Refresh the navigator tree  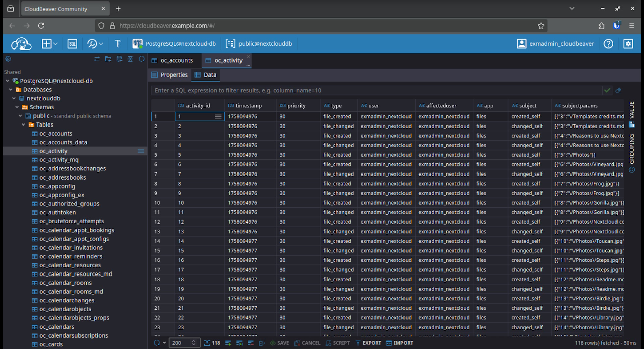(142, 59)
